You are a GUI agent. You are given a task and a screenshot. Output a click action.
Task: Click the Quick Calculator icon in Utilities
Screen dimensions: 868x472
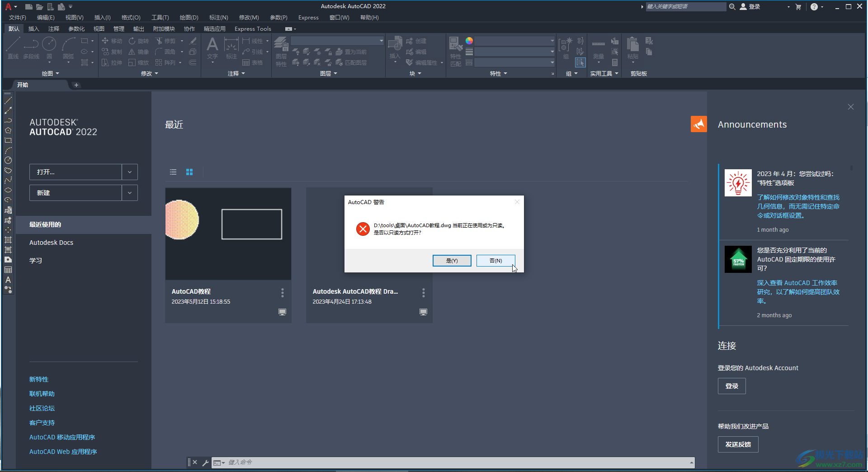coord(615,62)
